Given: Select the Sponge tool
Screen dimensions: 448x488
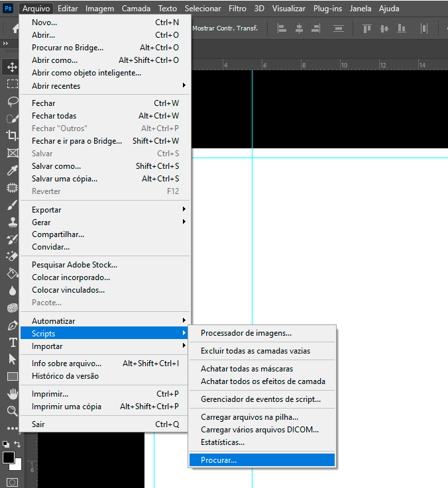Looking at the screenshot, I should click(12, 308).
